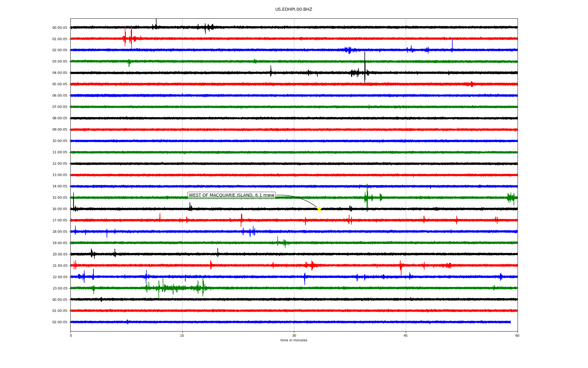The height and width of the screenshot is (368, 588).
Task: Click the 05:00:05 row label
Action: click(x=60, y=84)
